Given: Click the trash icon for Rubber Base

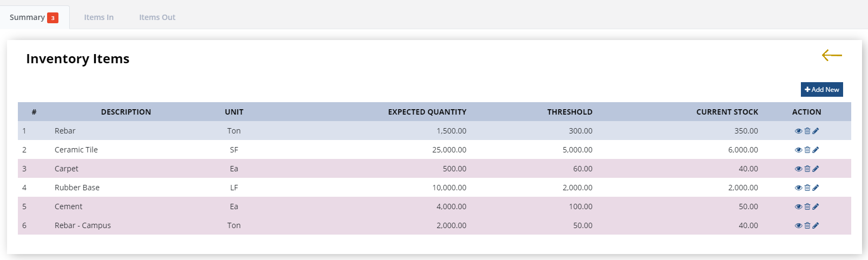Looking at the screenshot, I should pyautogui.click(x=807, y=188).
